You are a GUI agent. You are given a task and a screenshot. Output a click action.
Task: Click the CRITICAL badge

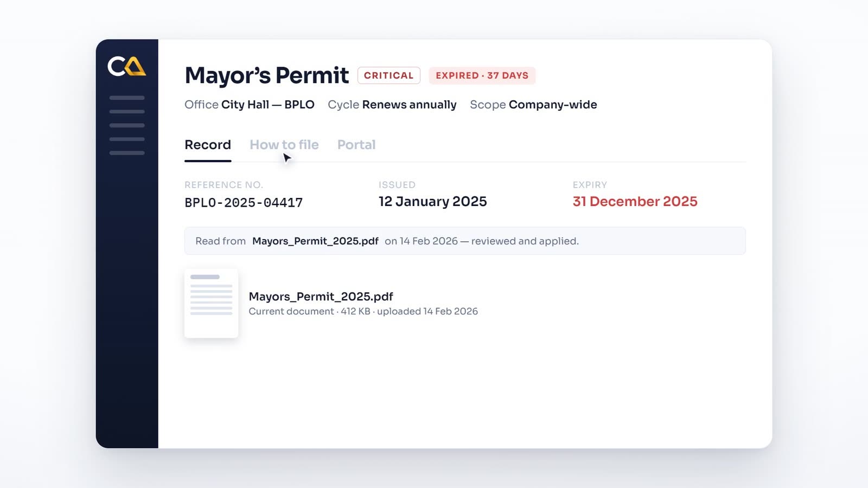point(389,75)
